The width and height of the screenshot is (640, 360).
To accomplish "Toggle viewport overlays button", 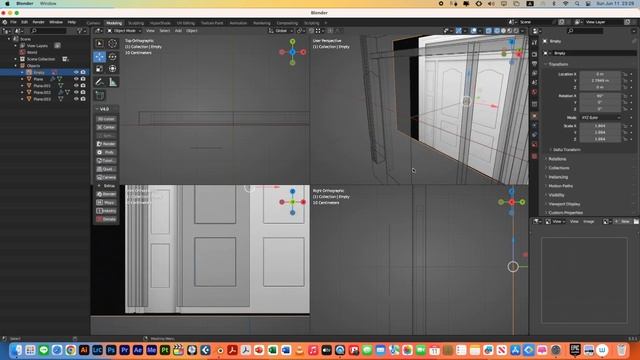I will [473, 31].
